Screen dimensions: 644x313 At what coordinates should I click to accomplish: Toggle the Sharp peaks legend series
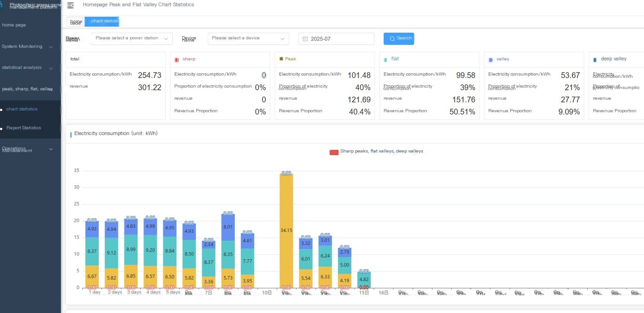click(x=376, y=152)
